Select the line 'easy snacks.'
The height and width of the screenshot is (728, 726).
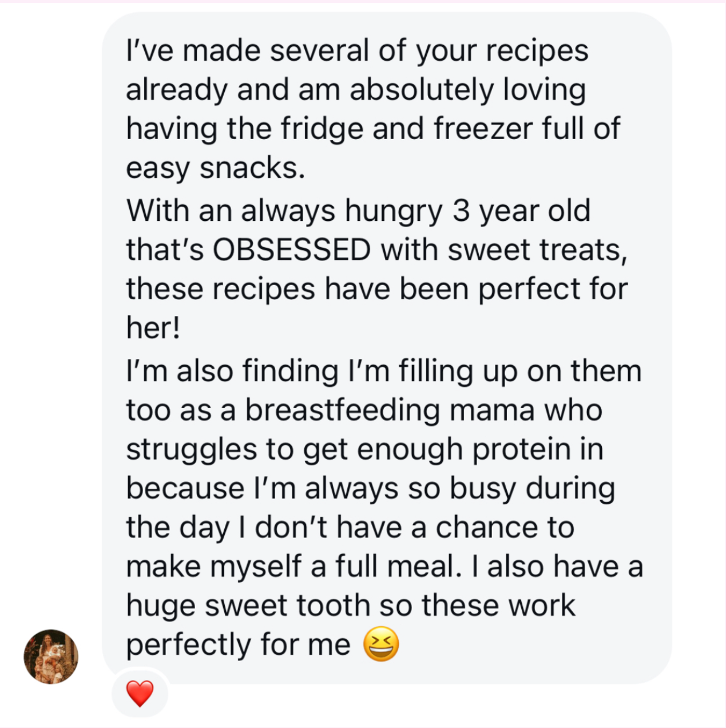pyautogui.click(x=216, y=168)
